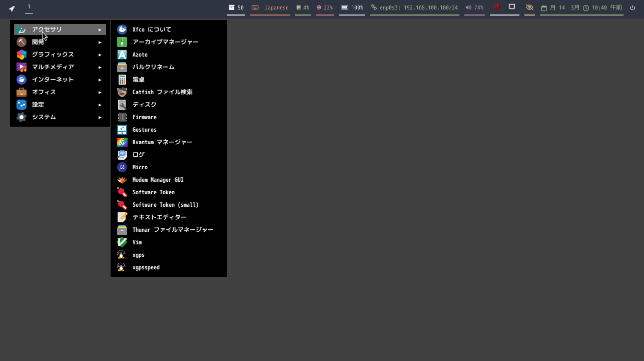The height and width of the screenshot is (361, 644).
Task: Click the オフィス briefcase icon
Action: pyautogui.click(x=22, y=92)
